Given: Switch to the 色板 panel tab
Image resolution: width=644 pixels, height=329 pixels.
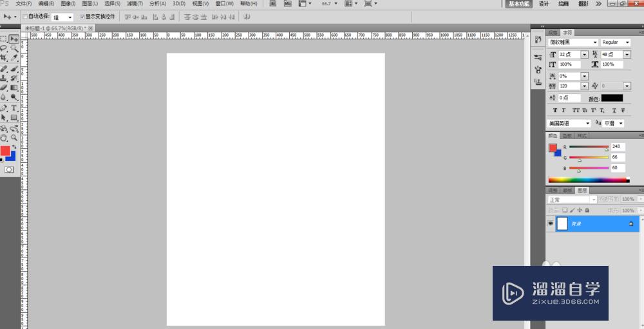Looking at the screenshot, I should tap(567, 136).
